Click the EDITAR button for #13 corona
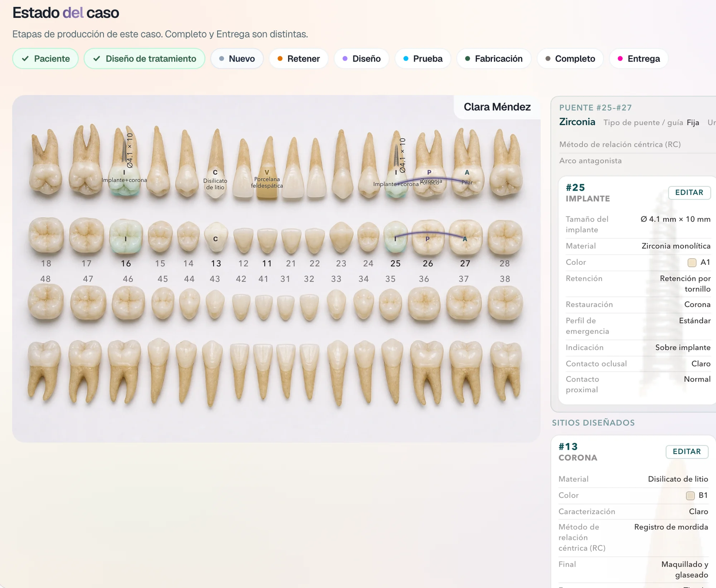Image resolution: width=716 pixels, height=588 pixels. pyautogui.click(x=687, y=452)
